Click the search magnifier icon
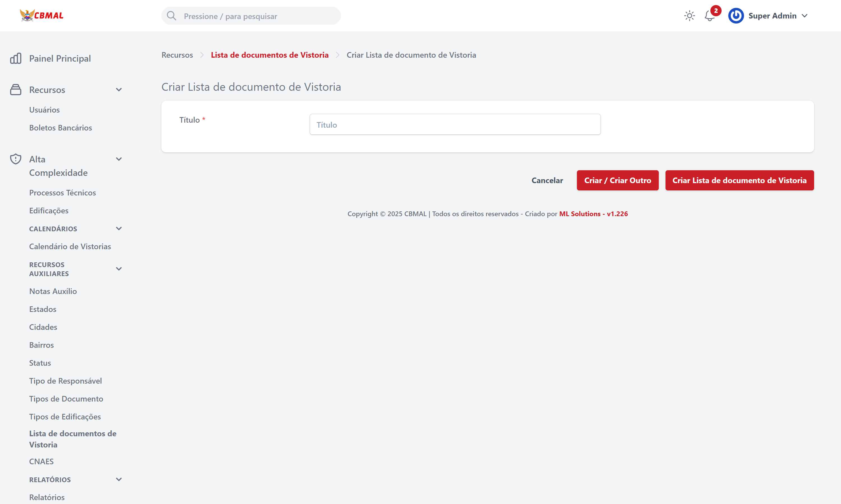The width and height of the screenshot is (841, 504). (x=172, y=16)
